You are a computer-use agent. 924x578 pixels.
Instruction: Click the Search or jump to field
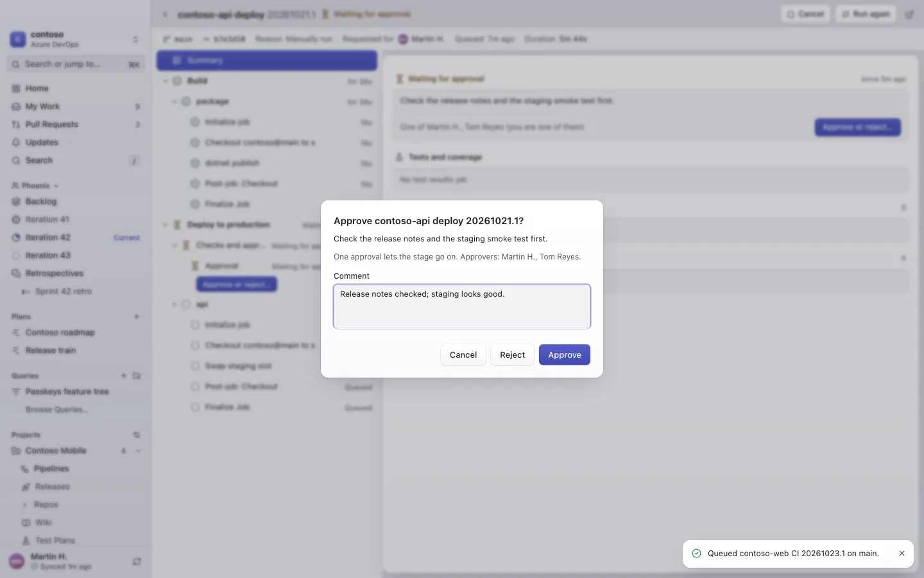pos(76,64)
